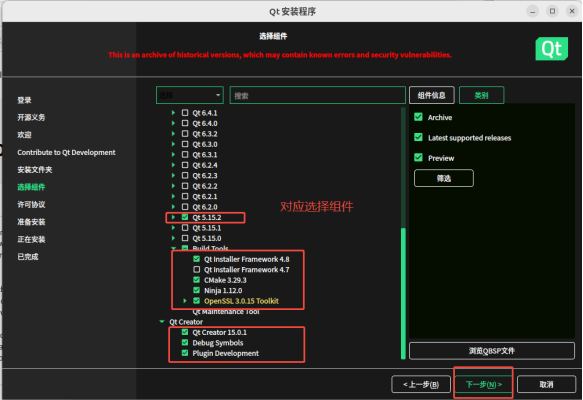Click the 安装文件夹 step in sidebar
This screenshot has height=400, width=583.
coord(35,170)
